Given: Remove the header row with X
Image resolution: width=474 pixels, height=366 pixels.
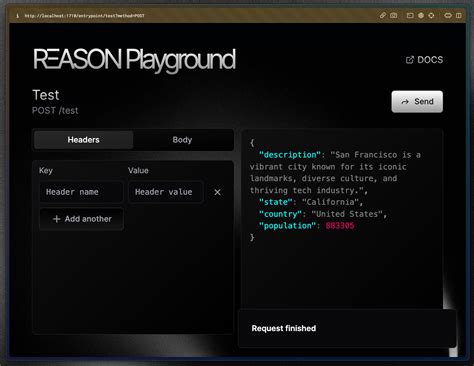Looking at the screenshot, I should tap(217, 192).
